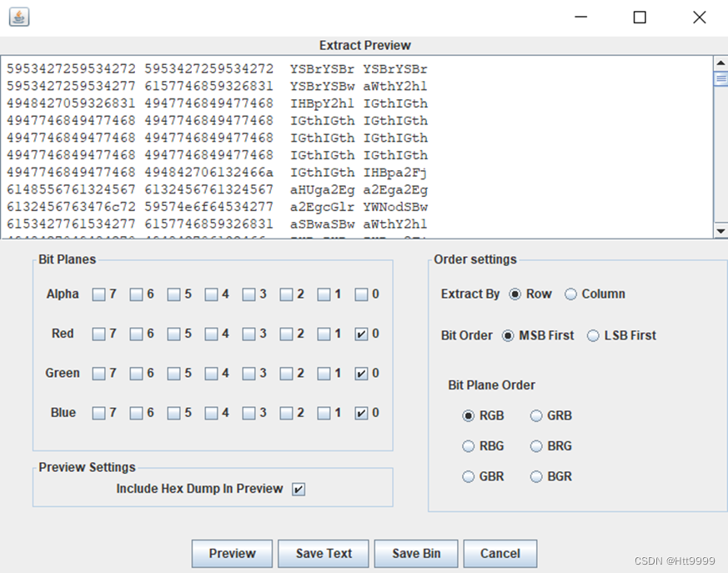
Task: Enable Alpha bit plane 3
Action: (249, 294)
